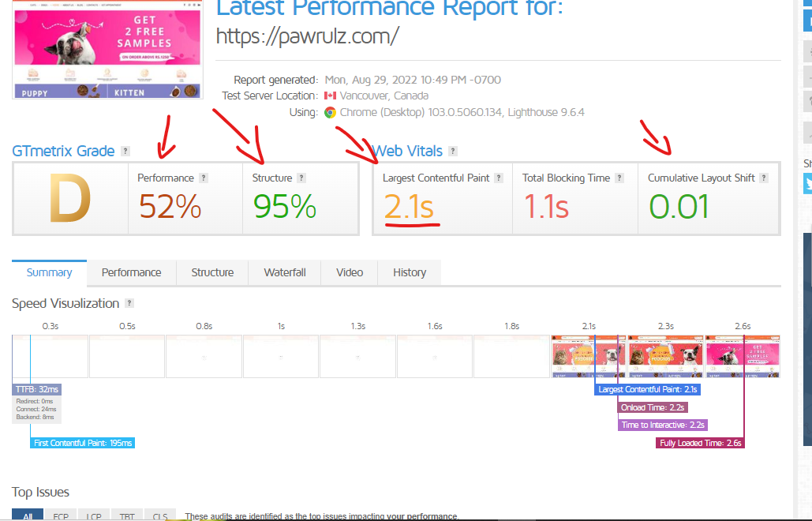This screenshot has height=521, width=812.
Task: Click Largest Contentful Paint help icon
Action: pyautogui.click(x=499, y=178)
